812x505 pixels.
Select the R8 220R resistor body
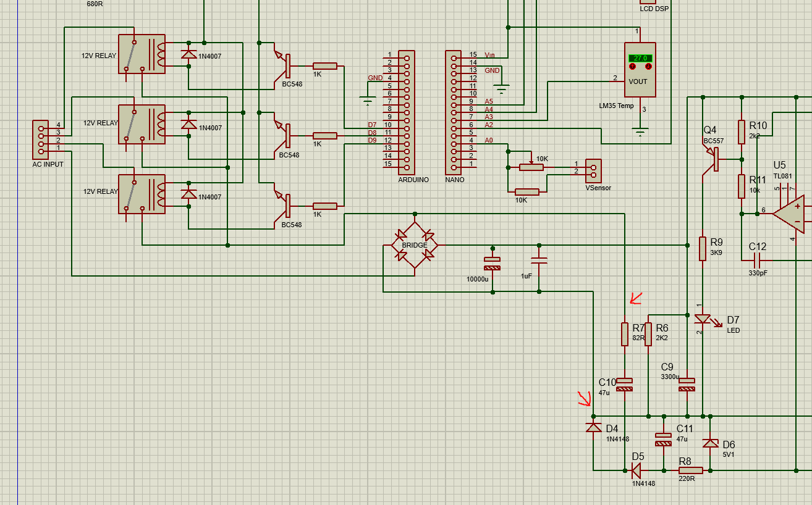pyautogui.click(x=690, y=470)
